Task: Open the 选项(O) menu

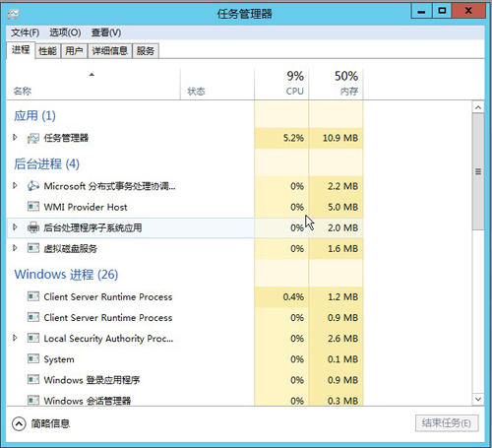Action: click(65, 32)
